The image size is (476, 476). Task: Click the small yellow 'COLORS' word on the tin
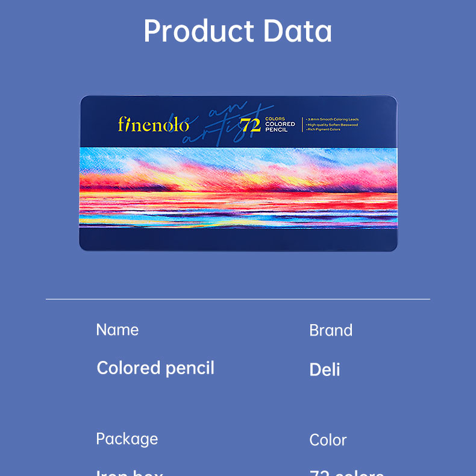(275, 119)
